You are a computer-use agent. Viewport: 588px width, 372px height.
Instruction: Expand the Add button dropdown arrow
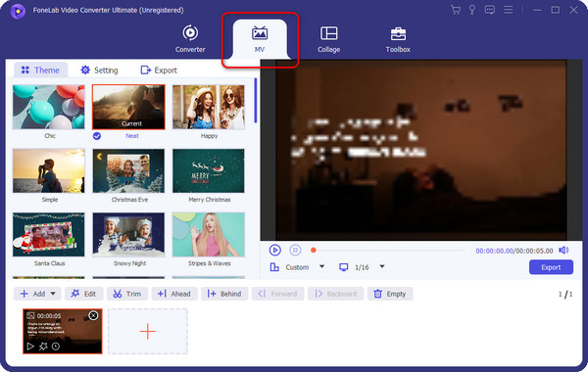(x=53, y=294)
